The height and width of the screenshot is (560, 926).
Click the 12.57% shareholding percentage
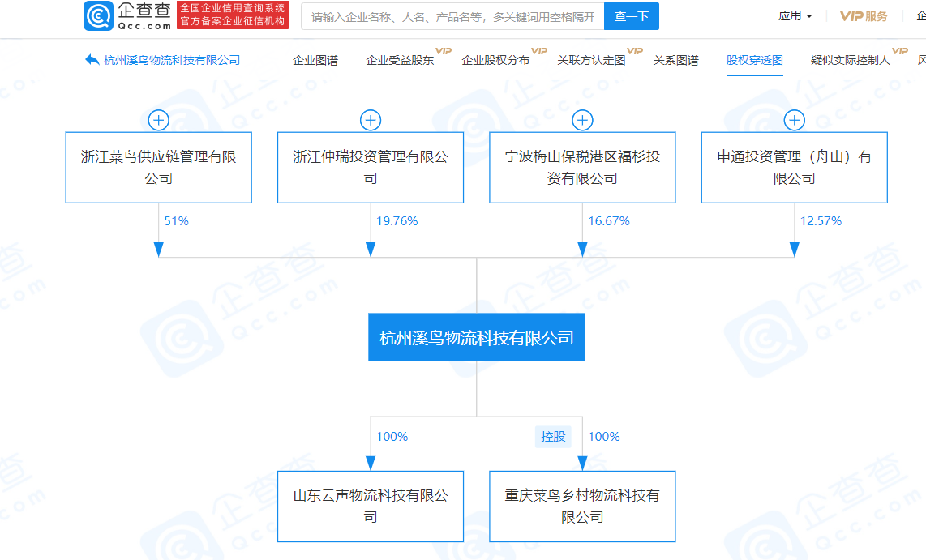(x=821, y=221)
